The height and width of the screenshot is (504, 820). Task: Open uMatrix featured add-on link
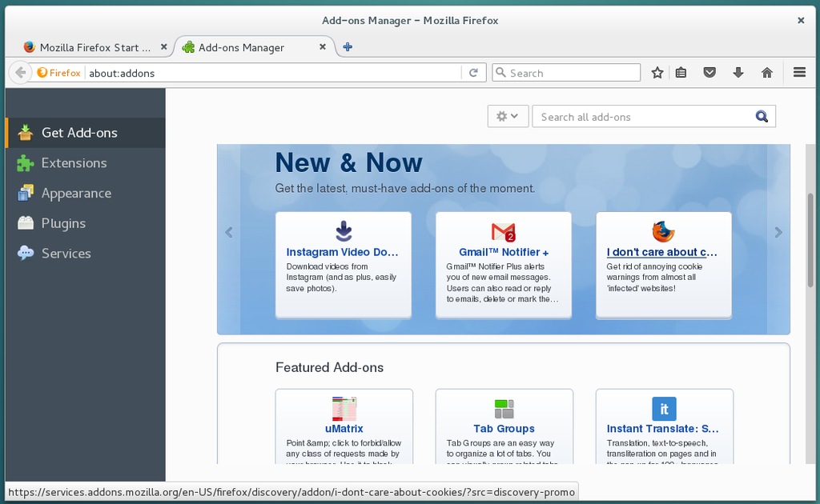(x=344, y=429)
